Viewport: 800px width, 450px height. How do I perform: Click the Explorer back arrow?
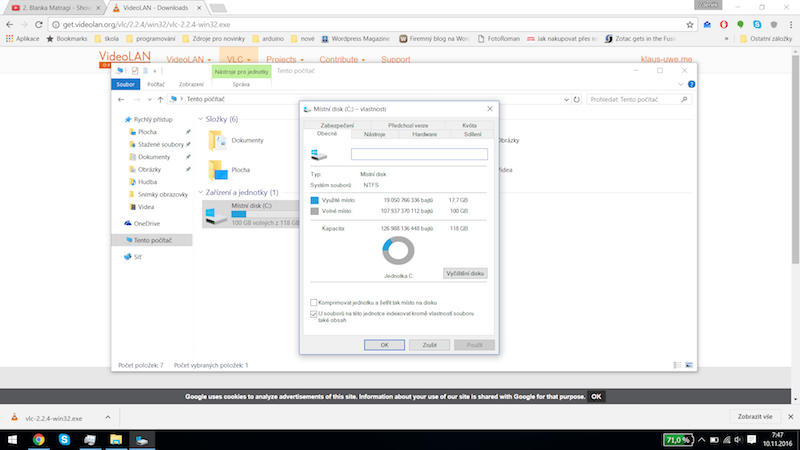pos(119,99)
